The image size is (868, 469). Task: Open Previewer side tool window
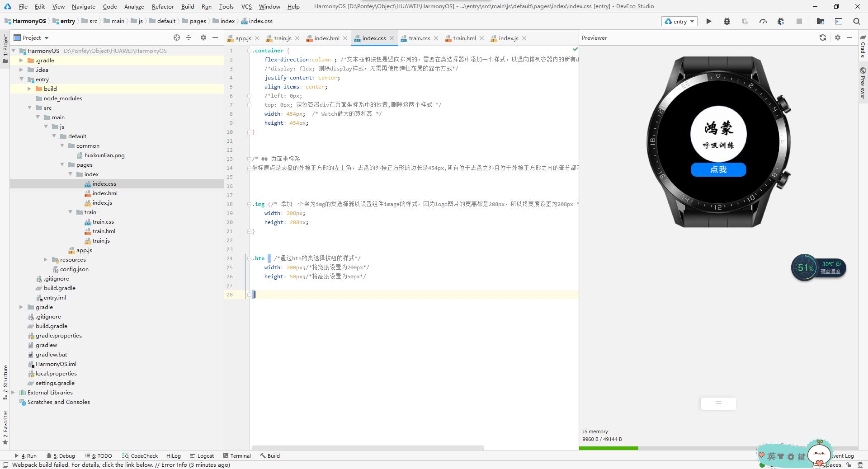tap(863, 84)
